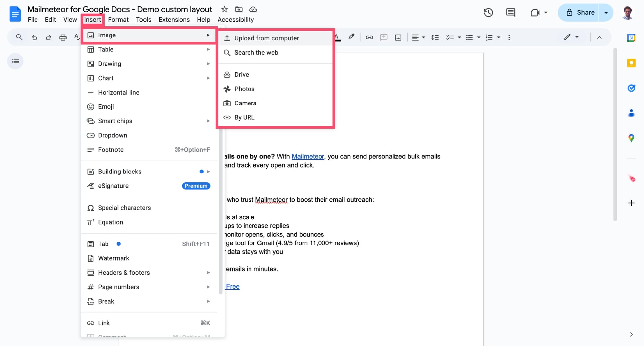Show the document outline
This screenshot has width=644, height=346.
pos(15,61)
